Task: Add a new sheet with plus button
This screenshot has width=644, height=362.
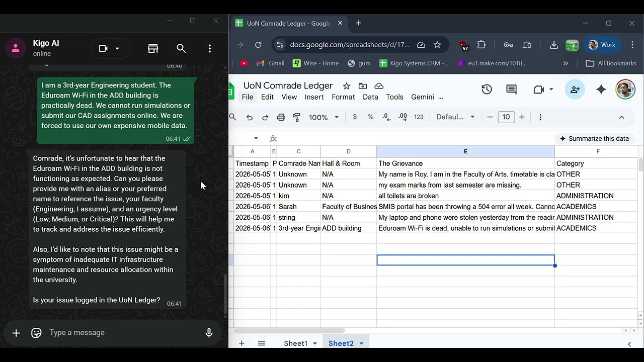Action: pos(242,343)
